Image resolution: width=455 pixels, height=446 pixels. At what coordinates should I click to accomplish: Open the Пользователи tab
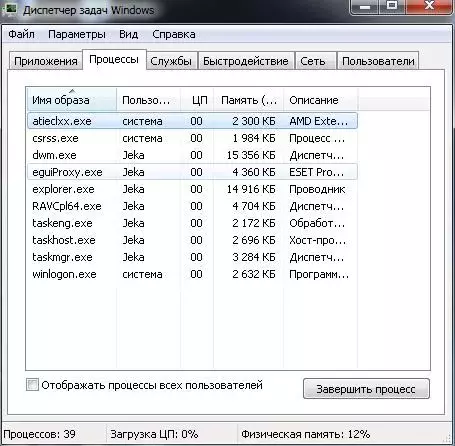coord(378,61)
